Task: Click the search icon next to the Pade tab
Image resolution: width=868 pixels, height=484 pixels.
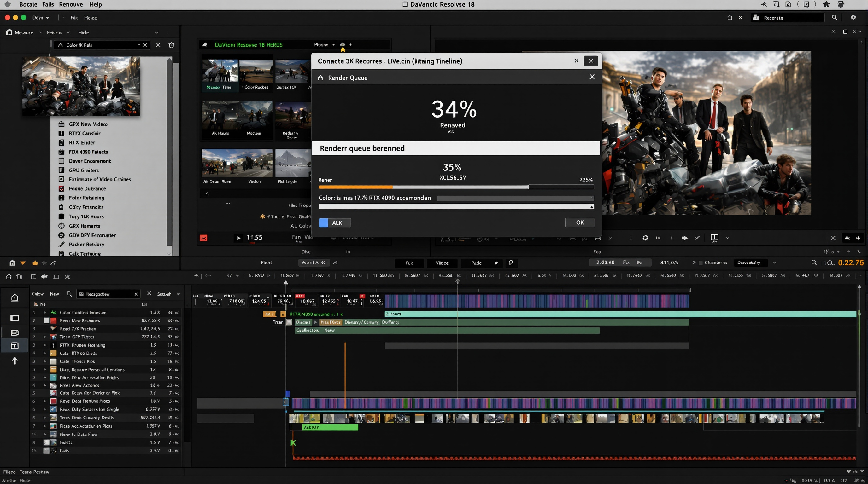Action: 511,263
